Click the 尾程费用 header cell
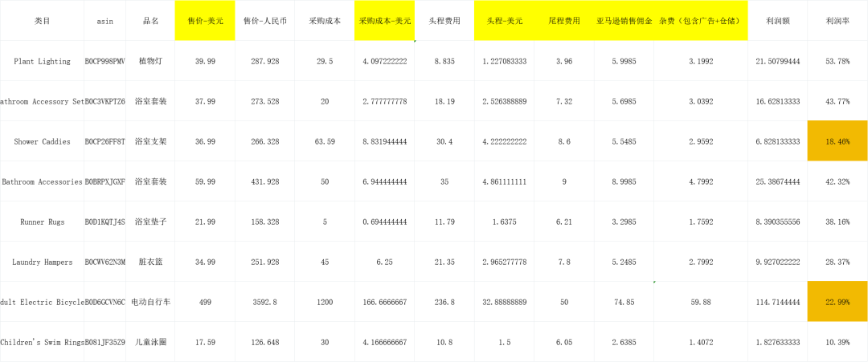868x362 pixels. click(x=564, y=20)
